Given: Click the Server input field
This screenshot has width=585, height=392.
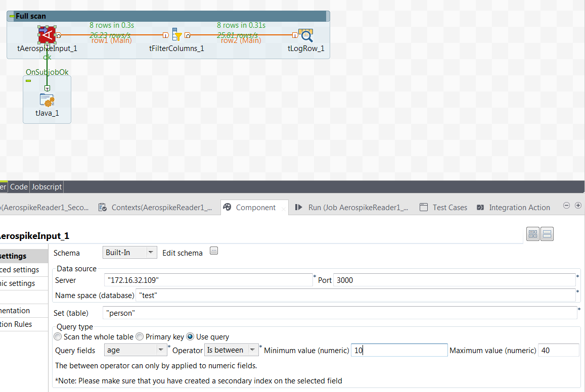Looking at the screenshot, I should [208, 280].
